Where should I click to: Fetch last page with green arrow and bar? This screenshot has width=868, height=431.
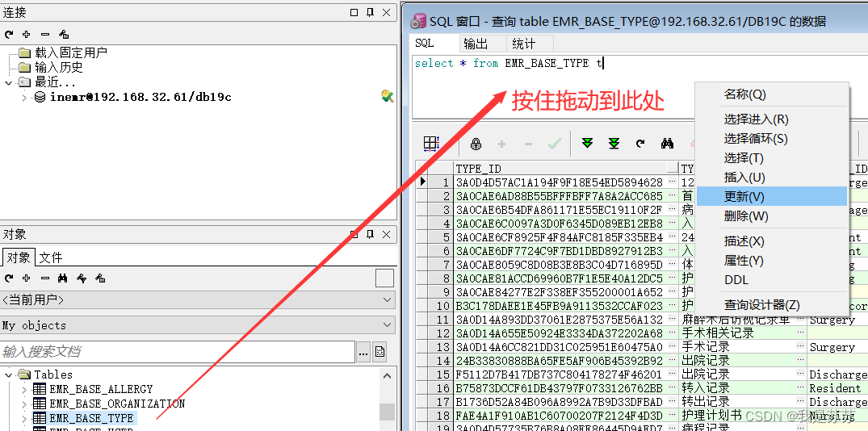pyautogui.click(x=614, y=144)
